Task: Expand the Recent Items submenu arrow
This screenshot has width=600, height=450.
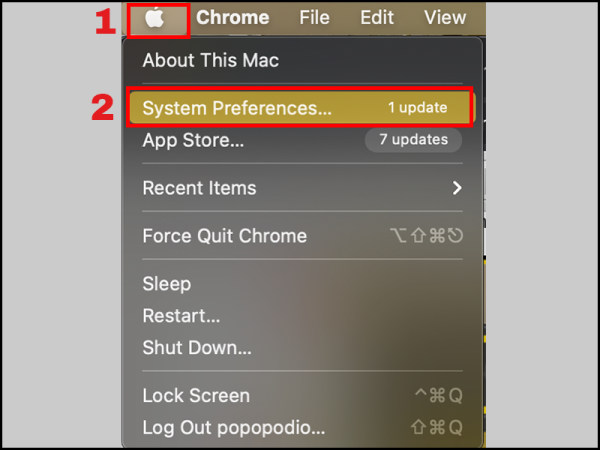Action: 456,188
